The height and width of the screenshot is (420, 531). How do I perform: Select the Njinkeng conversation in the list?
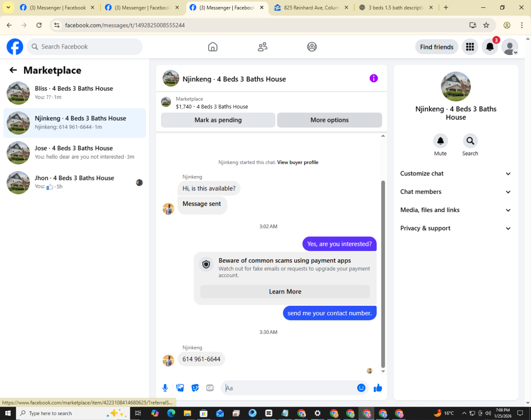point(75,123)
